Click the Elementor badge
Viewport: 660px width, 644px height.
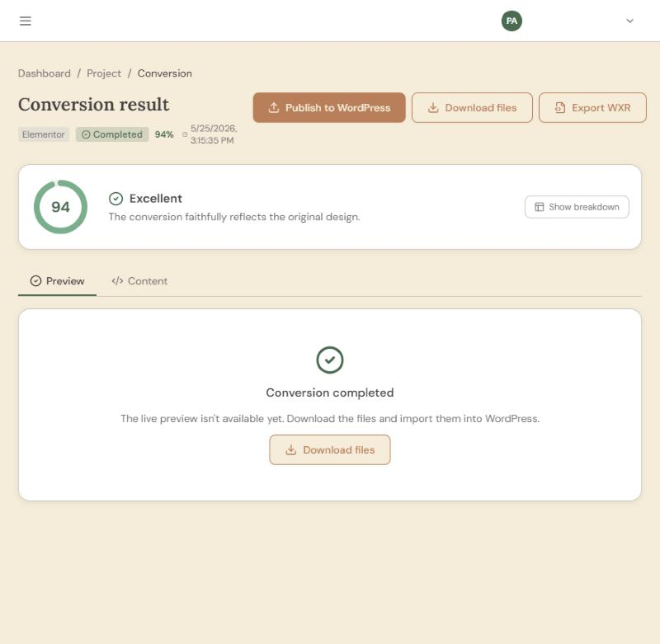(x=44, y=134)
